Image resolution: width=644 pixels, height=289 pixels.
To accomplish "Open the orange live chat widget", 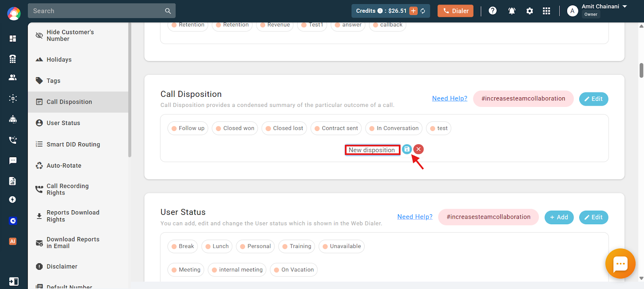I will [620, 264].
